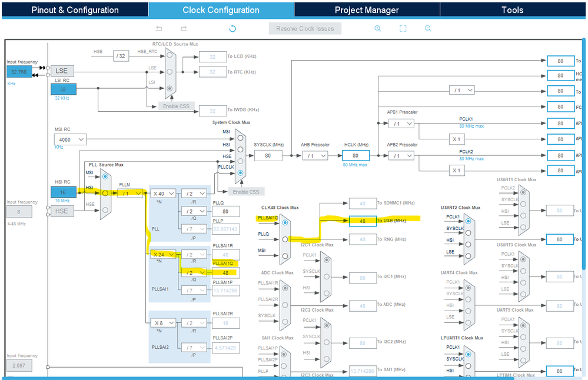Click the redo arrow in the toolbar
This screenshot has width=588, height=380.
(x=184, y=28)
